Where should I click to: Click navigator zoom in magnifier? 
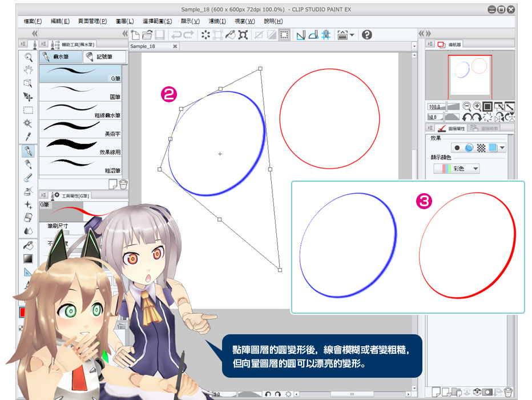[x=477, y=107]
